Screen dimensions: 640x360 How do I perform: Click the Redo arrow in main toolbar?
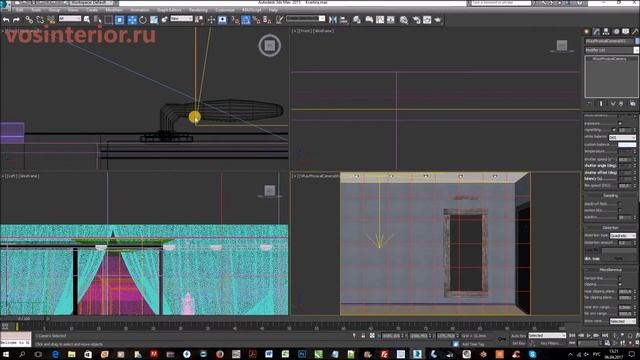coord(16,20)
